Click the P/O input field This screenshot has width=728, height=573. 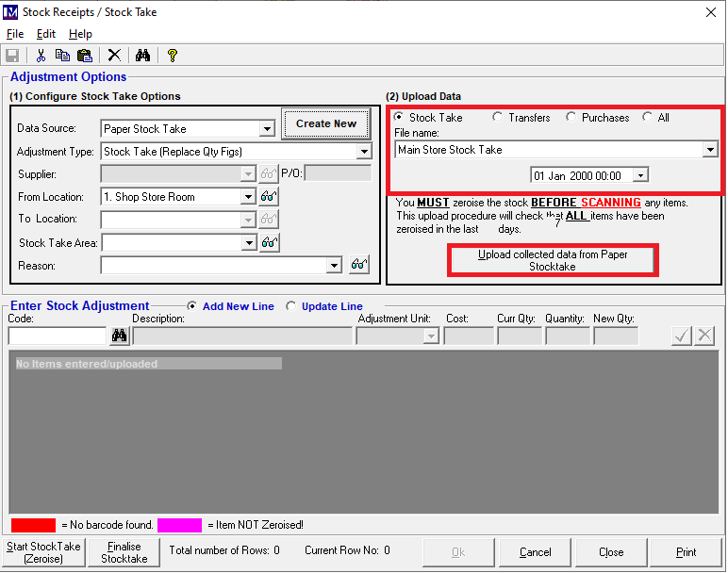338,173
